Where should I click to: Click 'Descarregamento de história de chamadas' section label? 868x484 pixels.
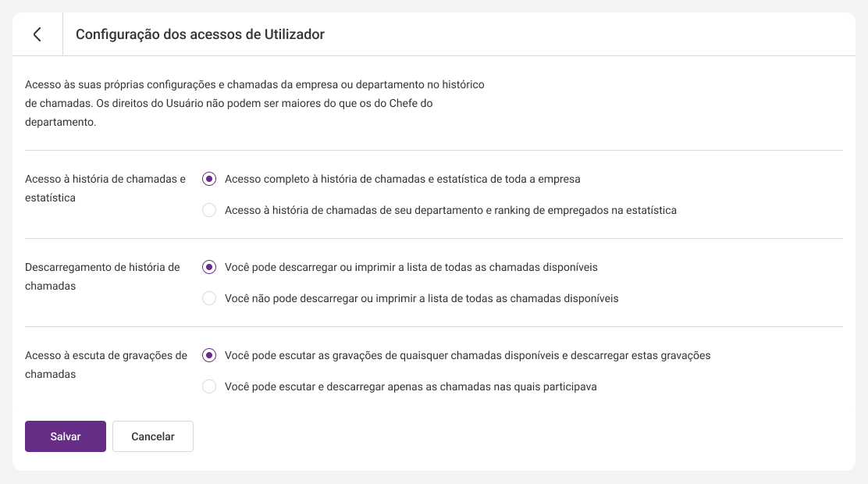pyautogui.click(x=102, y=276)
